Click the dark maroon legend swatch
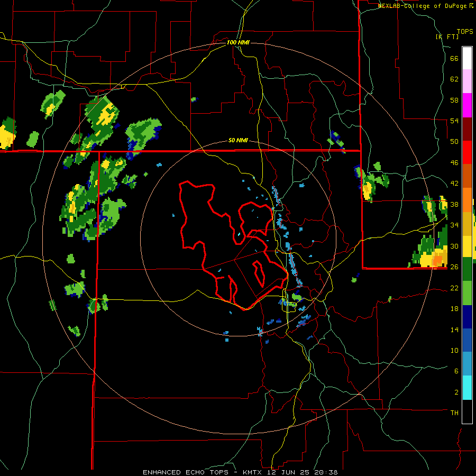Viewport: 476px width, 476px height. (467, 129)
